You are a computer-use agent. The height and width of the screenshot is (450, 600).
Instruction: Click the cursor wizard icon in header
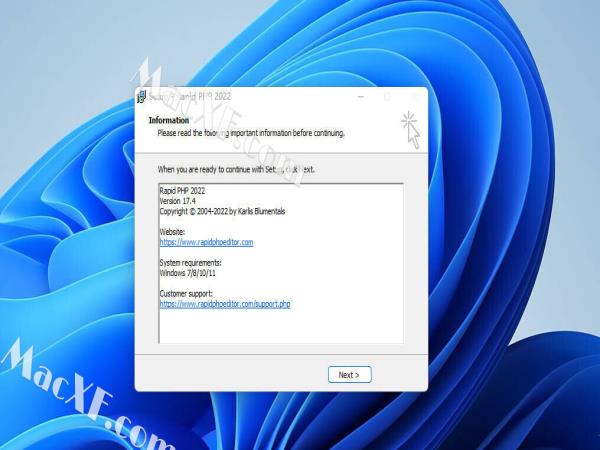[411, 130]
